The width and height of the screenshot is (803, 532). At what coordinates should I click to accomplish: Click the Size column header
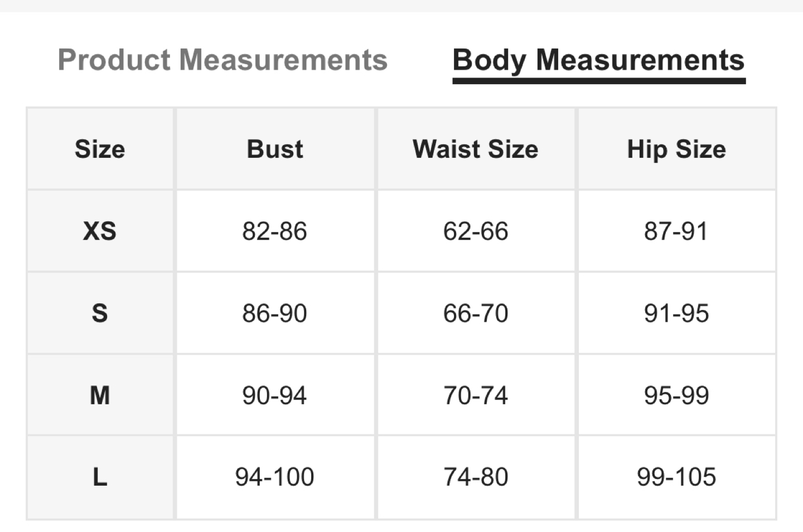click(100, 149)
